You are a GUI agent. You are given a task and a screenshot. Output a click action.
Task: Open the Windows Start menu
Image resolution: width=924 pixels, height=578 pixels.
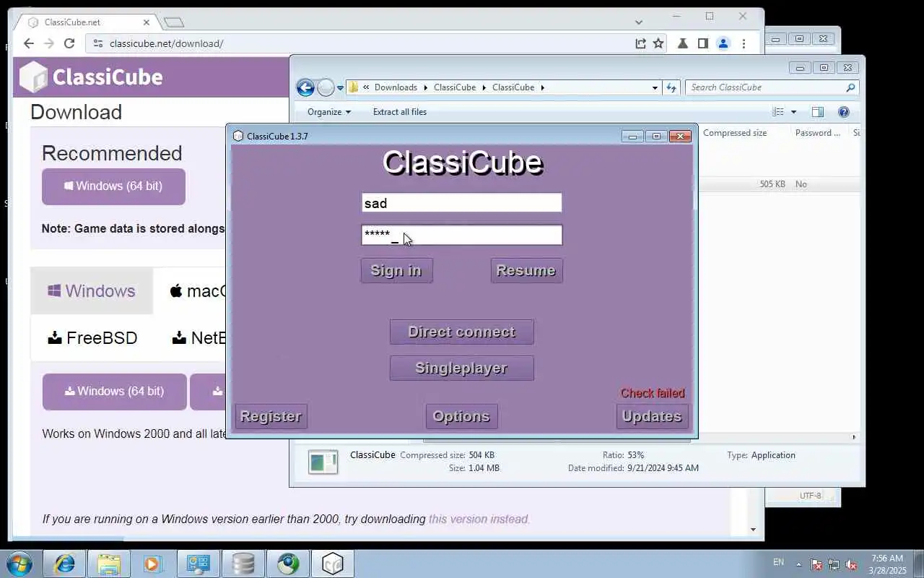click(x=19, y=564)
